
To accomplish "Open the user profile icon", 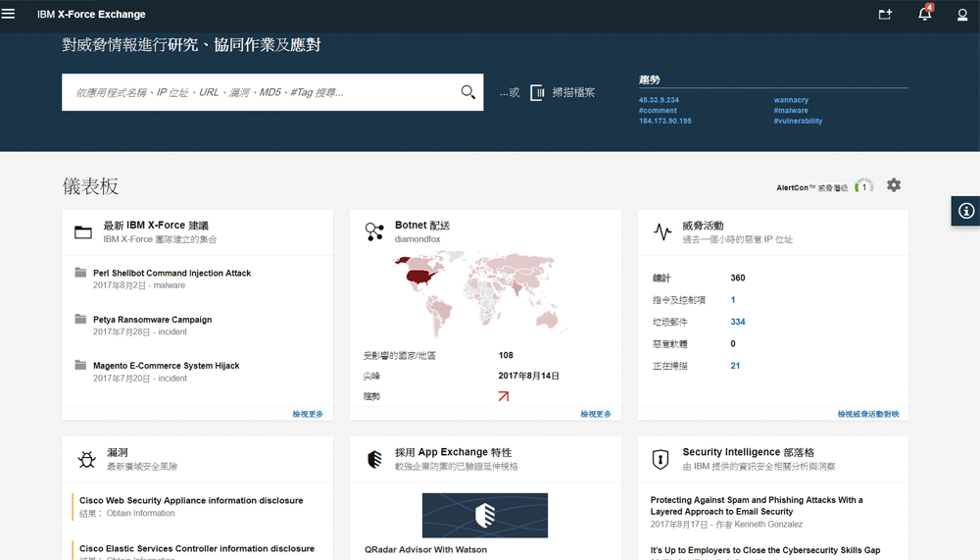I will (962, 15).
